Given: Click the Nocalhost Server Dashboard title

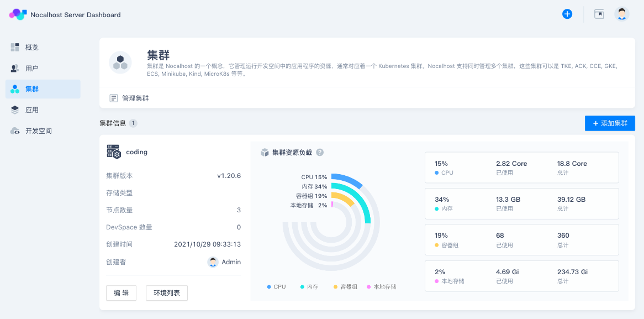Looking at the screenshot, I should click(76, 15).
